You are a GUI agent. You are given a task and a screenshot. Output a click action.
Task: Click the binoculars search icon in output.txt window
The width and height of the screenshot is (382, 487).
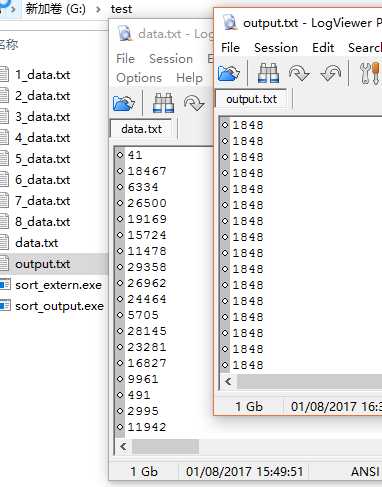coord(268,73)
